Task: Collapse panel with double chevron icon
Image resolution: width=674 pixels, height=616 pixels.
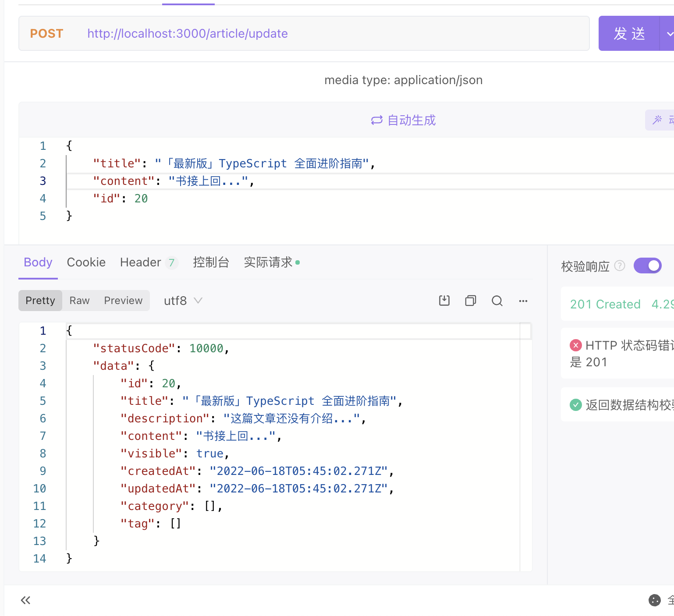Action: tap(25, 600)
